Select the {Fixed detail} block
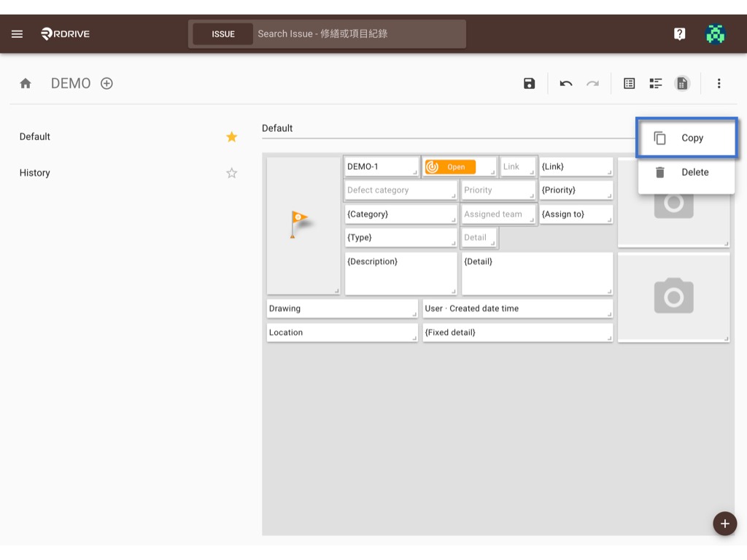 pos(517,332)
